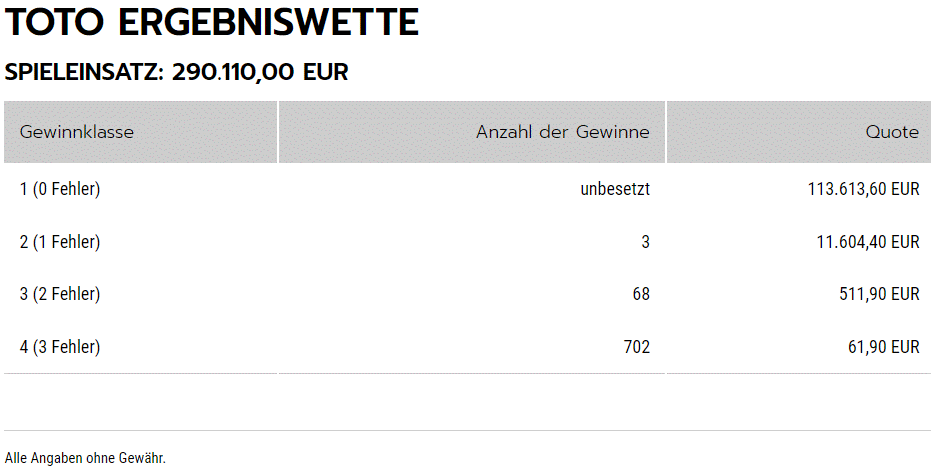Image resolution: width=931 pixels, height=468 pixels.
Task: Click the word Gewähr in the footer
Action: (142, 458)
